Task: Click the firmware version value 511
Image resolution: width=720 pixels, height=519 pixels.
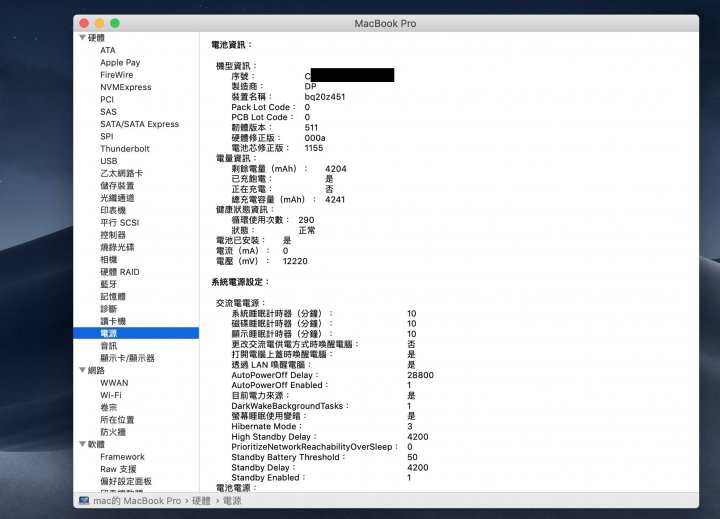Action: point(311,128)
